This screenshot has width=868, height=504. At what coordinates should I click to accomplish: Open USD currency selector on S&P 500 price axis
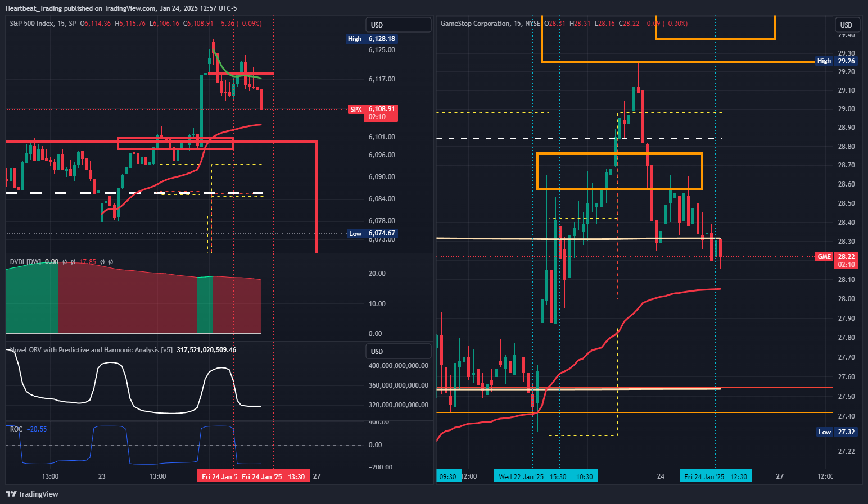(398, 25)
